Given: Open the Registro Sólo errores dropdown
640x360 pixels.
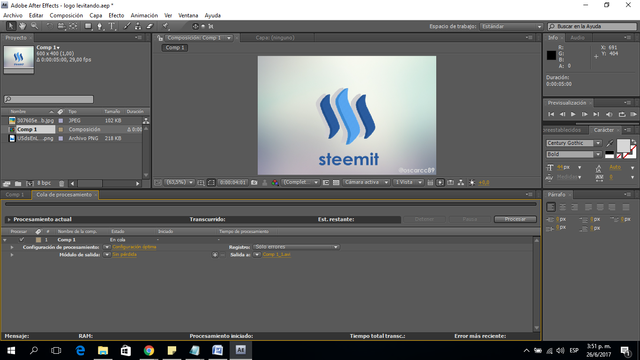Looking at the screenshot, I should click(296, 247).
